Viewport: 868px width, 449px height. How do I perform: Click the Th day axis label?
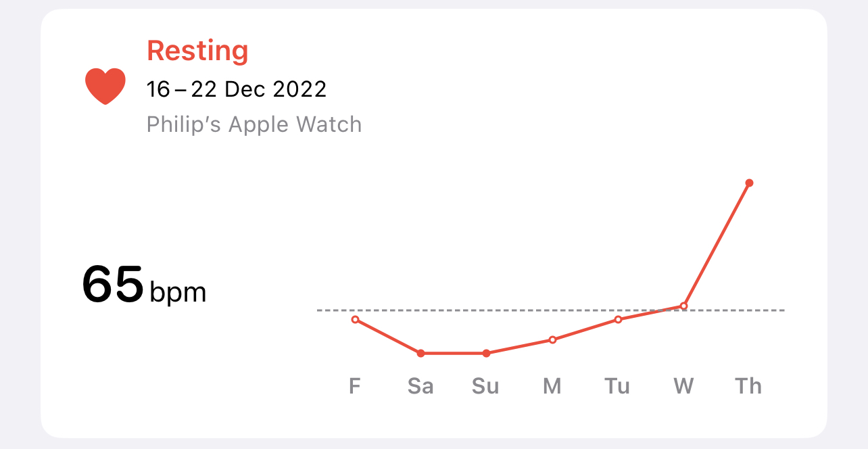point(748,386)
